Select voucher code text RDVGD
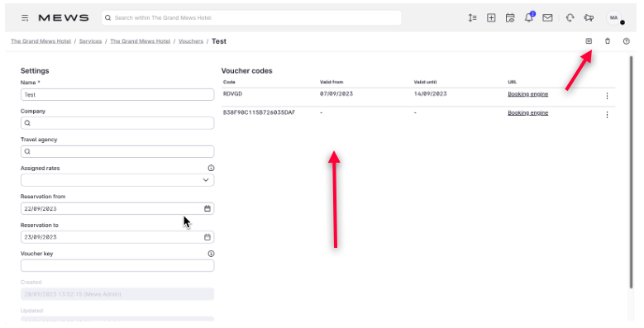 (232, 94)
